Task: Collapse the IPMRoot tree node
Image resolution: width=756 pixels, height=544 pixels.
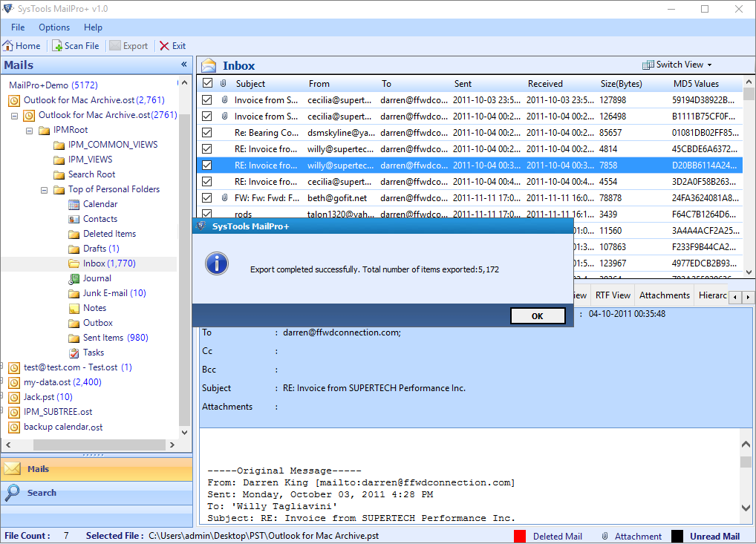Action: [30, 131]
